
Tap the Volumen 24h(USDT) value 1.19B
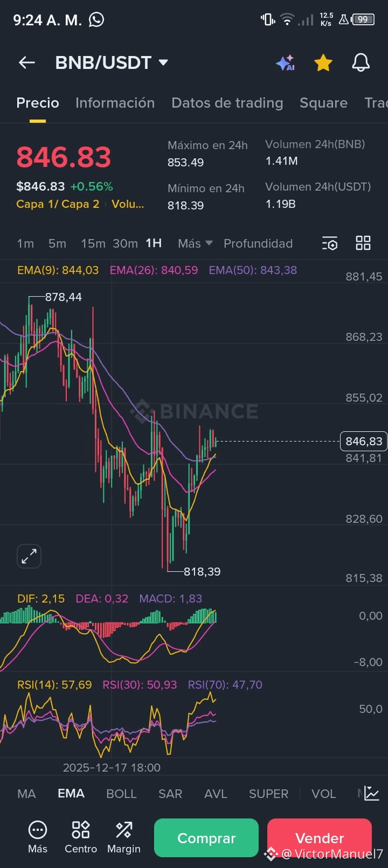coord(280,204)
